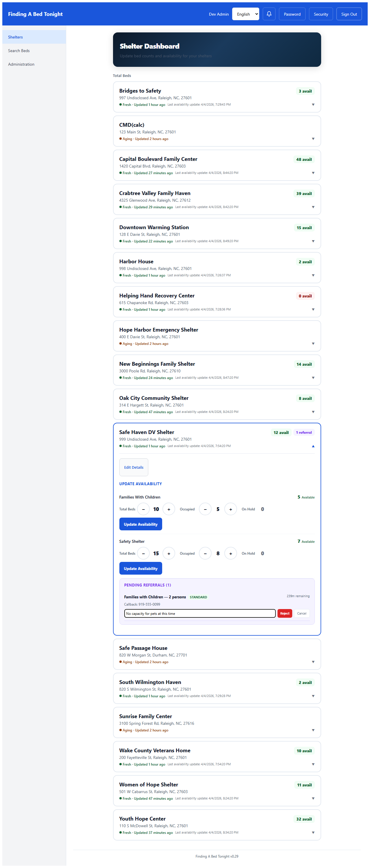The width and height of the screenshot is (370, 868).
Task: Decrease Families With Children occupied count
Action: point(205,509)
